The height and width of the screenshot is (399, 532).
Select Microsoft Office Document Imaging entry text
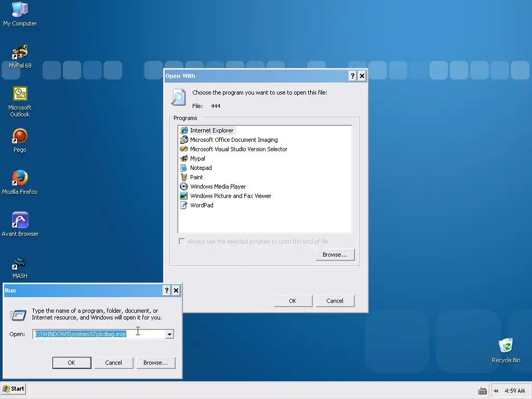tap(234, 140)
